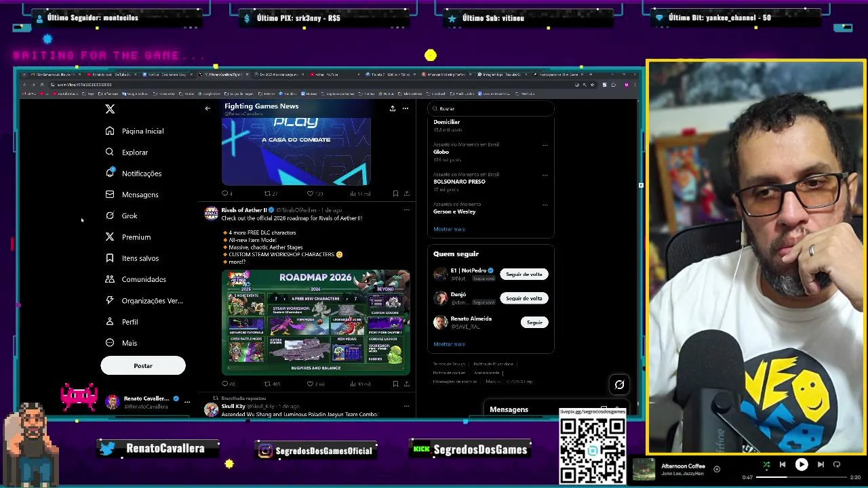The image size is (868, 488).
Task: Open Comunidades in the sidebar
Action: coord(136,279)
